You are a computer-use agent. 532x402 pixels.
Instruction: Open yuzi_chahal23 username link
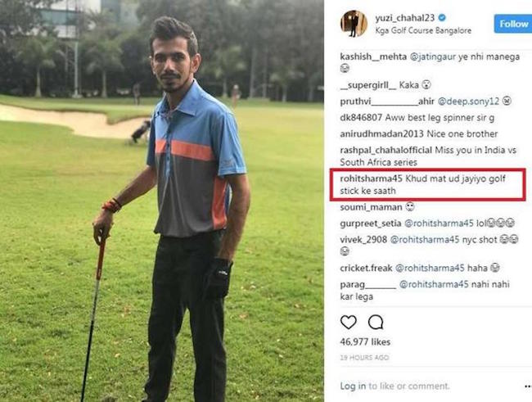(405, 18)
